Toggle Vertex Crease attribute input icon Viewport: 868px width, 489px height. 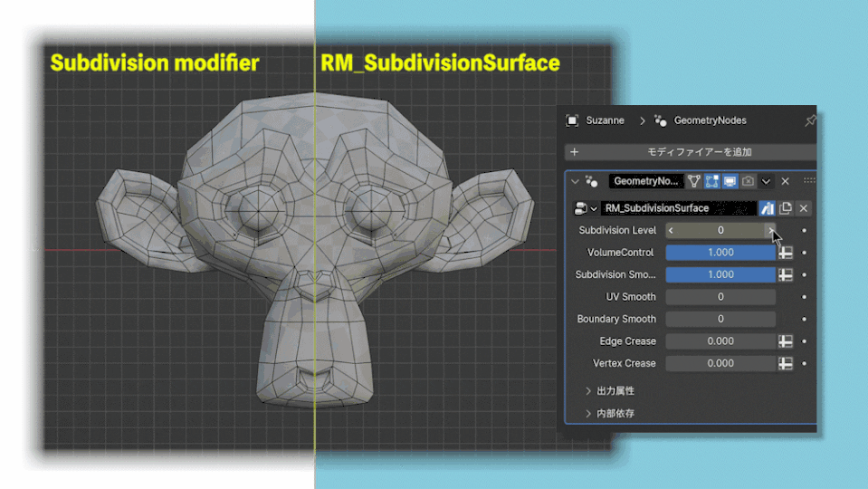pos(785,363)
